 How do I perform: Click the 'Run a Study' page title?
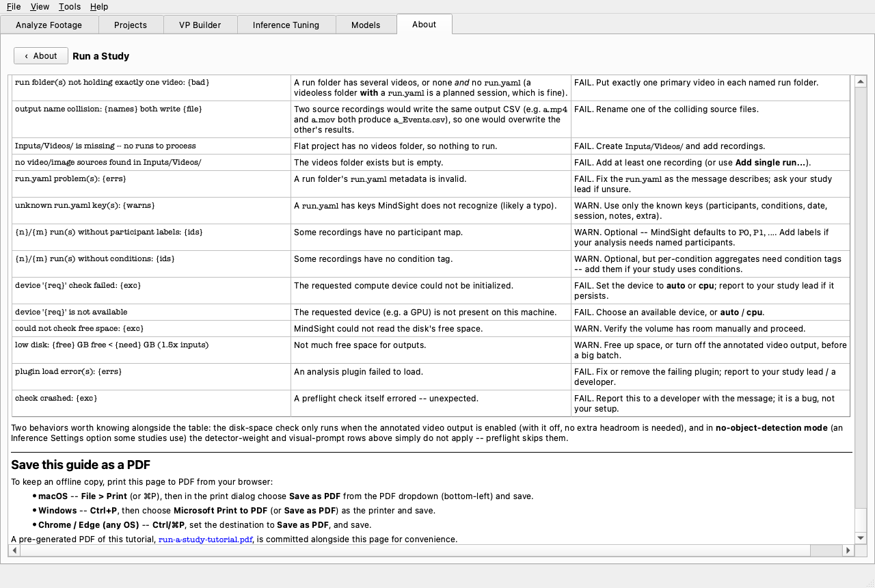101,56
